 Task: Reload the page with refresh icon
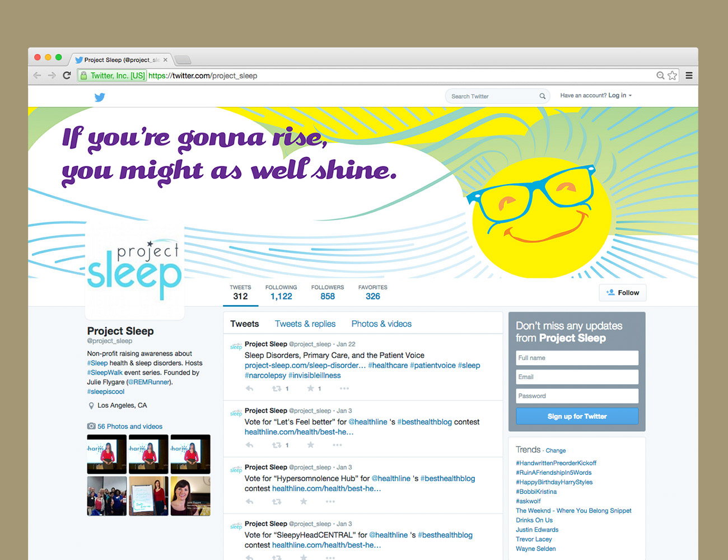pos(67,76)
